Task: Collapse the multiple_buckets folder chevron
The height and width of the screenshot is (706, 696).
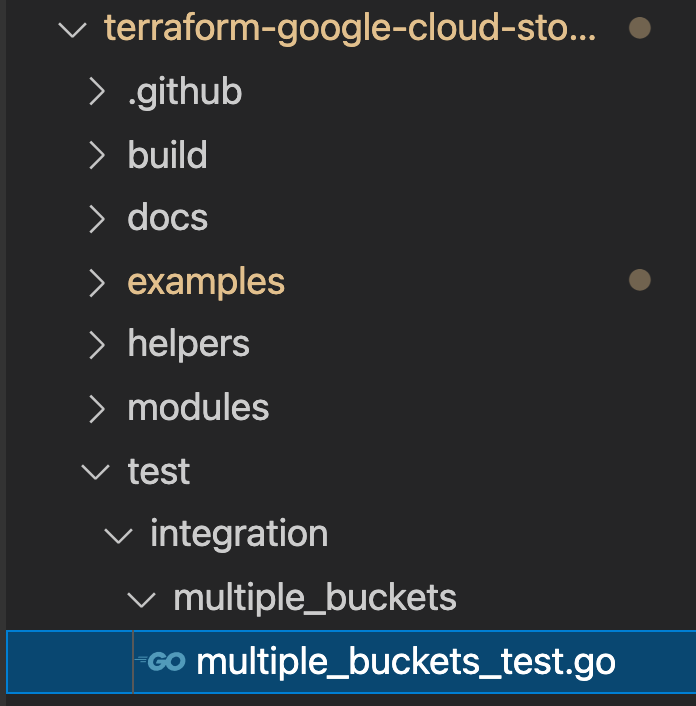Action: point(142,598)
